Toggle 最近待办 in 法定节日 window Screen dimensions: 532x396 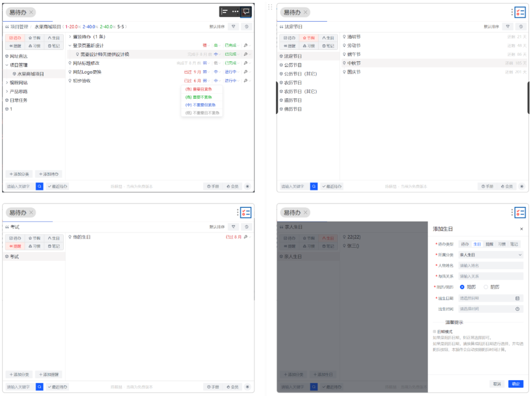pos(332,186)
